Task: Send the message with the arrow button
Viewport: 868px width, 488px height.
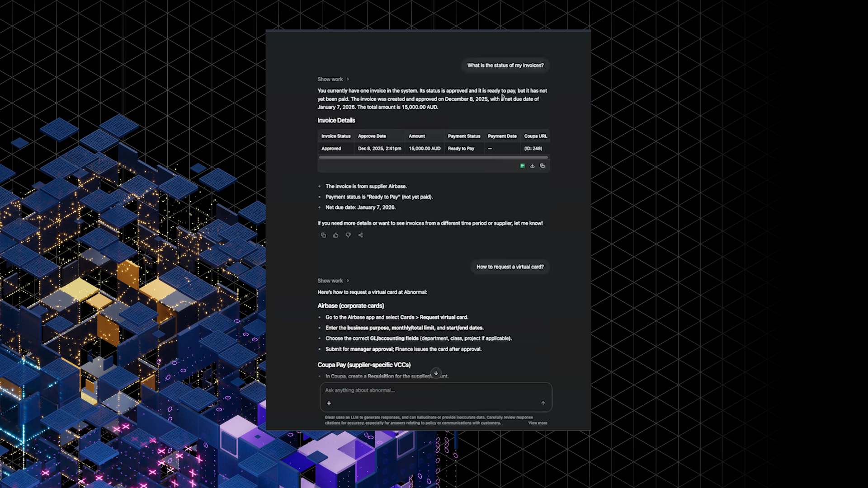Action: click(543, 403)
